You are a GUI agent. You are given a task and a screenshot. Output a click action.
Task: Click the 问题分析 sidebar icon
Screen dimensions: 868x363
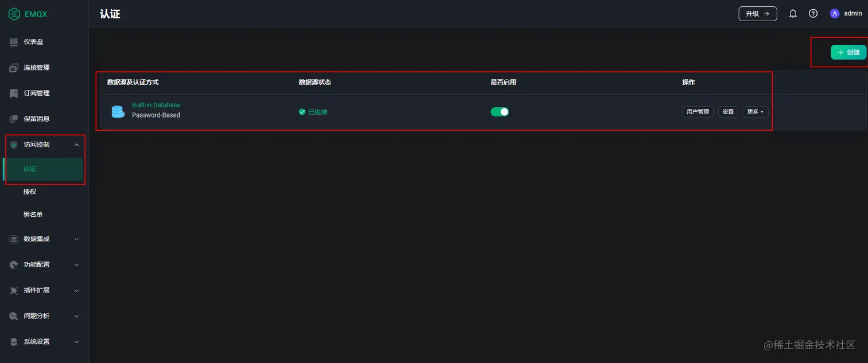pos(14,316)
